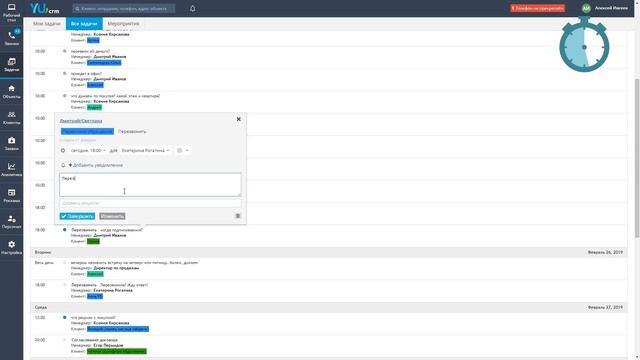The width and height of the screenshot is (640, 360).
Task: Open green client tag of Согласование договора task
Action: pos(117,351)
